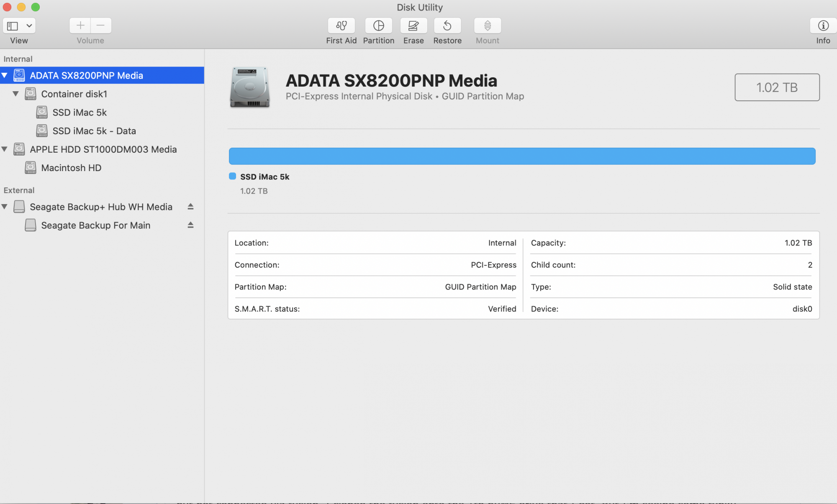
Task: Collapse the ADATA SX8200PNP Media tree
Action: (5, 75)
